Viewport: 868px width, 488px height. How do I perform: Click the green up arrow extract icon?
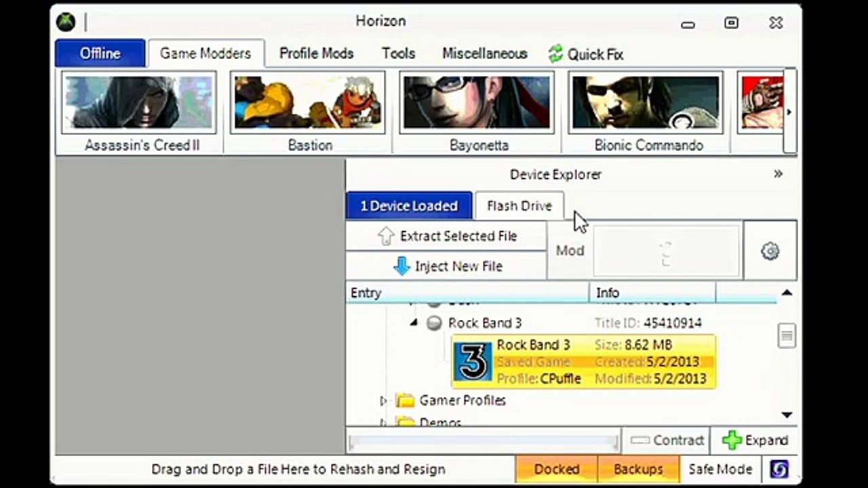(x=386, y=236)
